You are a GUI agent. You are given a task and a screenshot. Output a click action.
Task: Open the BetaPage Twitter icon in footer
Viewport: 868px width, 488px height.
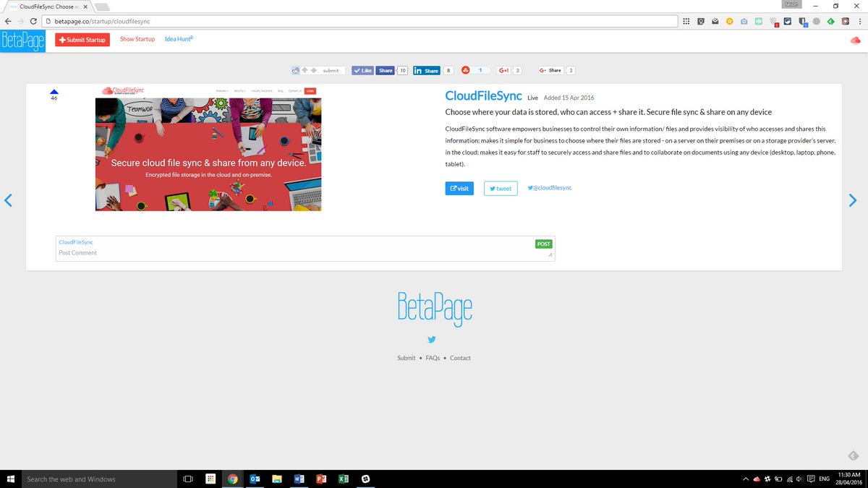coord(432,339)
